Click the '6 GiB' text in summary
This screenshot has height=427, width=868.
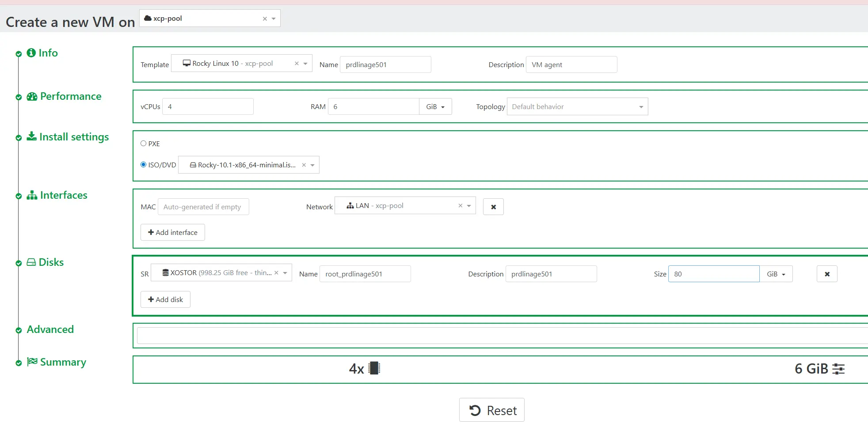click(811, 369)
